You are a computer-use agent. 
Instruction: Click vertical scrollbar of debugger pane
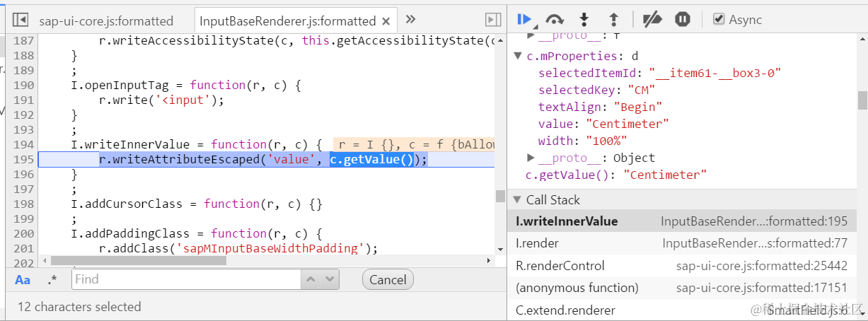click(862, 100)
